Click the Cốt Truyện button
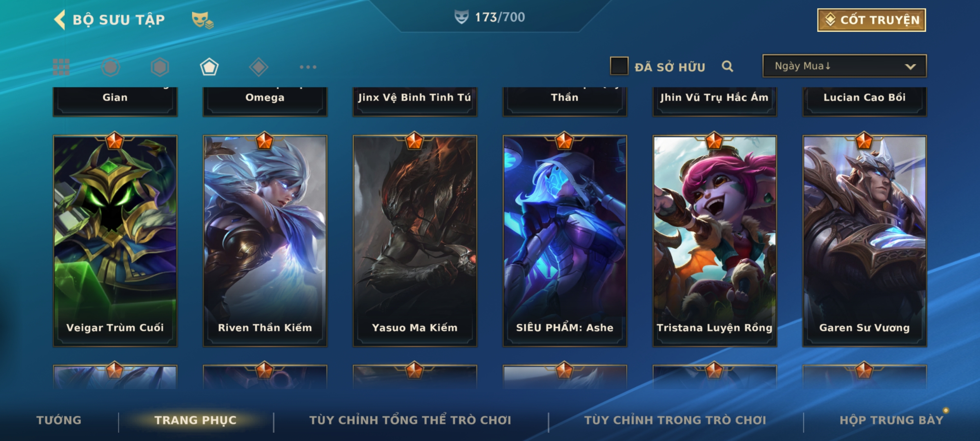Image resolution: width=980 pixels, height=441 pixels. coord(871,20)
